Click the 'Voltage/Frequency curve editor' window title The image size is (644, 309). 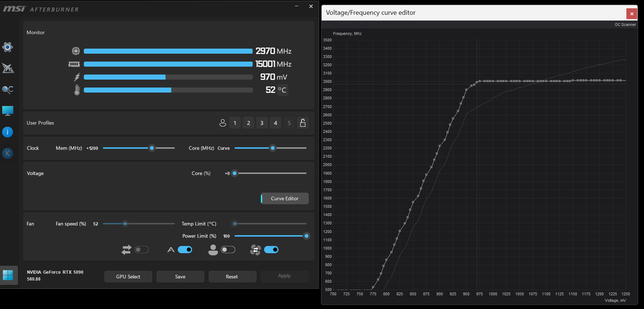tap(371, 13)
